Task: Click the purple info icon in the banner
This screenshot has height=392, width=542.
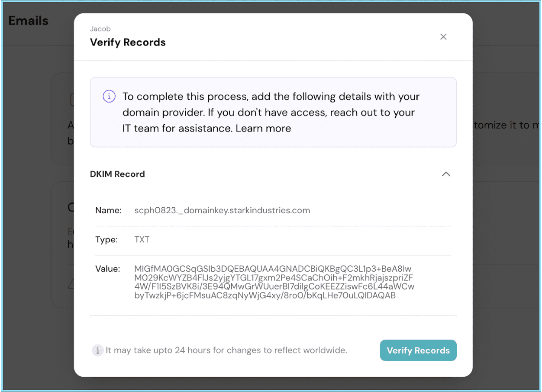Action: (x=109, y=96)
